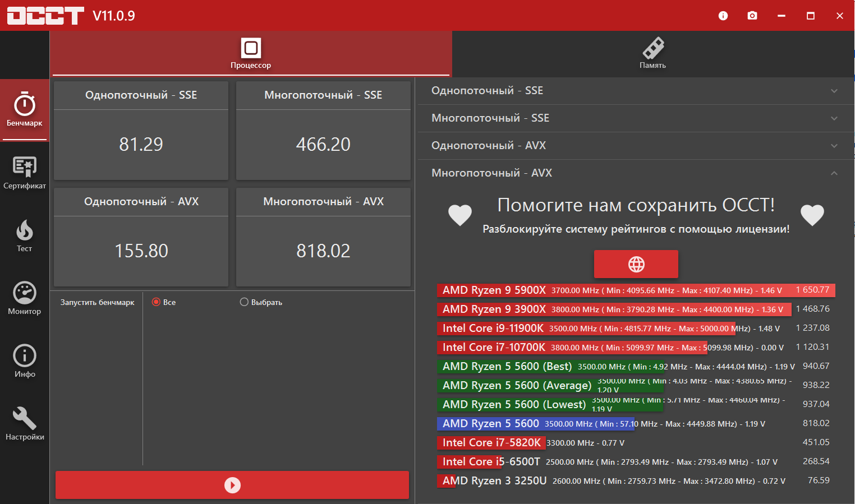
Task: Open the Бенчмарк stopwatch section
Action: [x=25, y=110]
